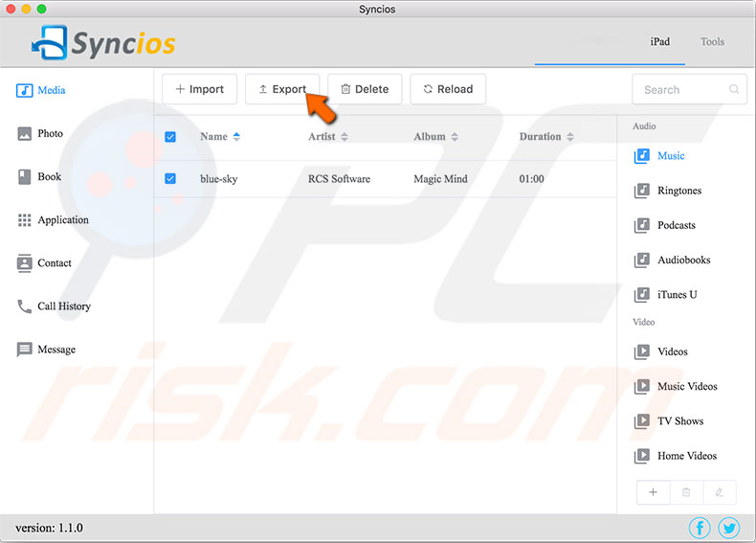756x543 pixels.
Task: Select TV Shows category
Action: 669,420
